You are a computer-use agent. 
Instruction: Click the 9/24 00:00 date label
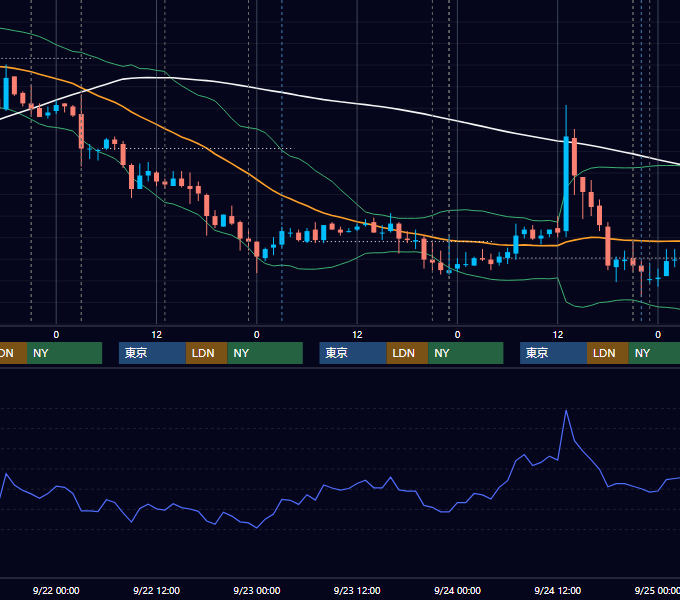(x=457, y=590)
